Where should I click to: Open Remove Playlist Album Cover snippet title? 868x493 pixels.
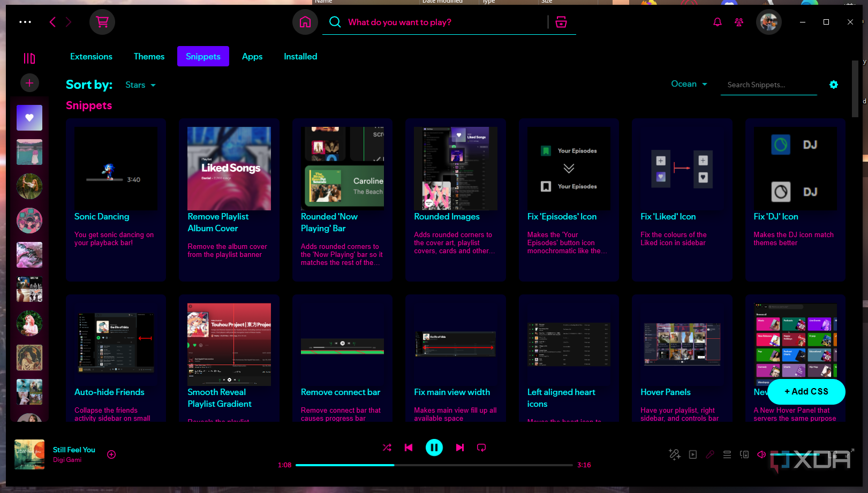coord(218,222)
